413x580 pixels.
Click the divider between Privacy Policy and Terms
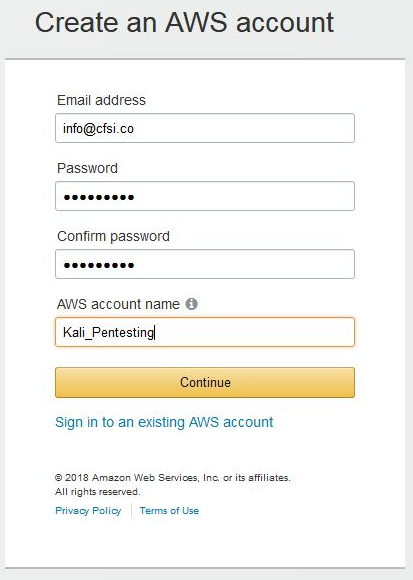[131, 510]
